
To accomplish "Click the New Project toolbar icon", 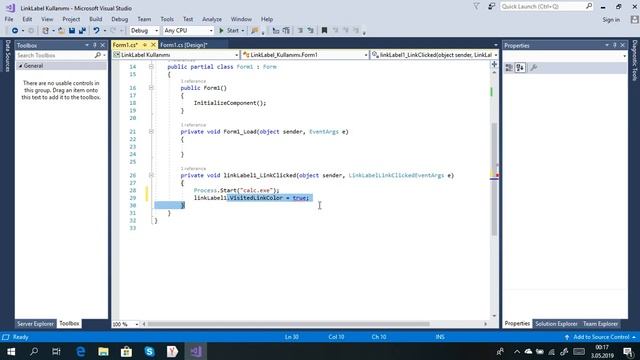I will pos(45,31).
